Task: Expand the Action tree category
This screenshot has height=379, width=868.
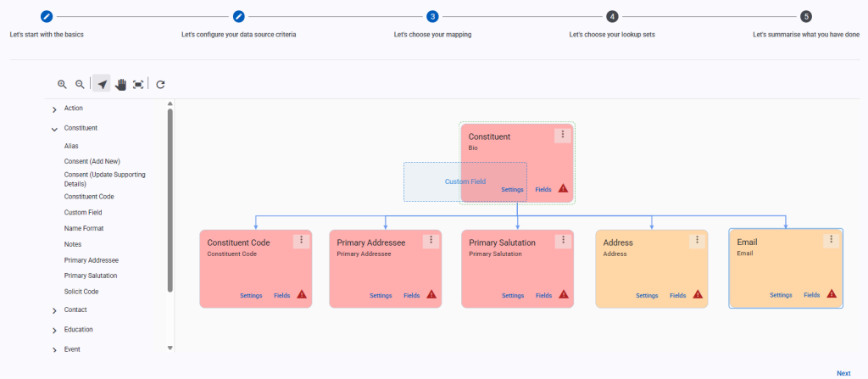Action: point(54,109)
